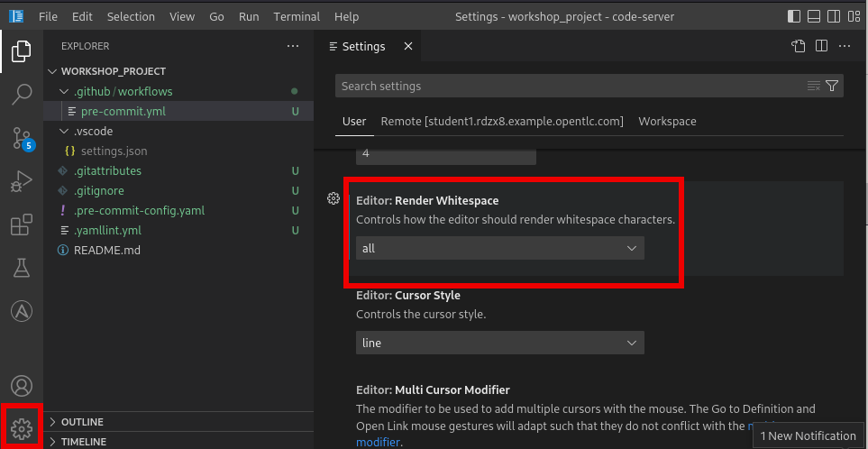Image resolution: width=868 pixels, height=449 pixels.
Task: Open the Search view in activity bar
Action: click(21, 95)
